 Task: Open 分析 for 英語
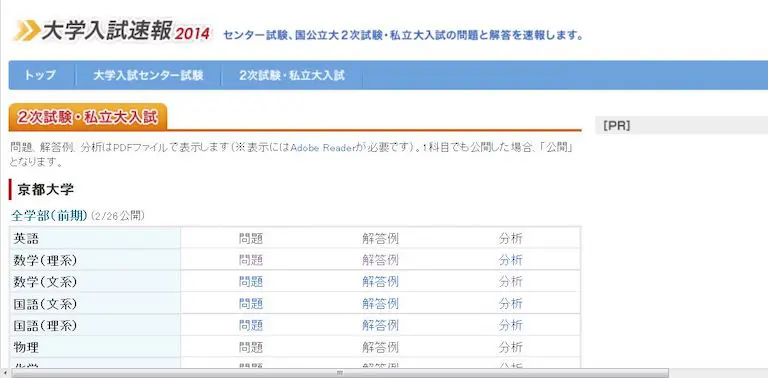(x=511, y=238)
